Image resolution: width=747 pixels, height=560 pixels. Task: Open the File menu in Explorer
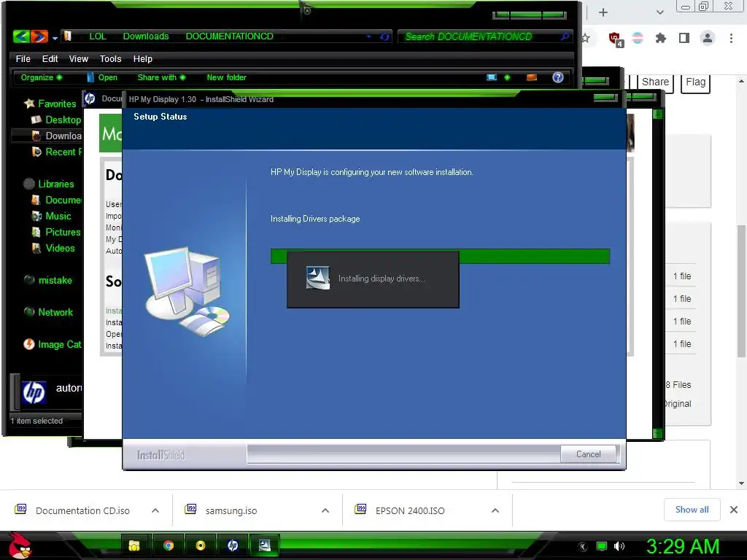click(x=23, y=58)
